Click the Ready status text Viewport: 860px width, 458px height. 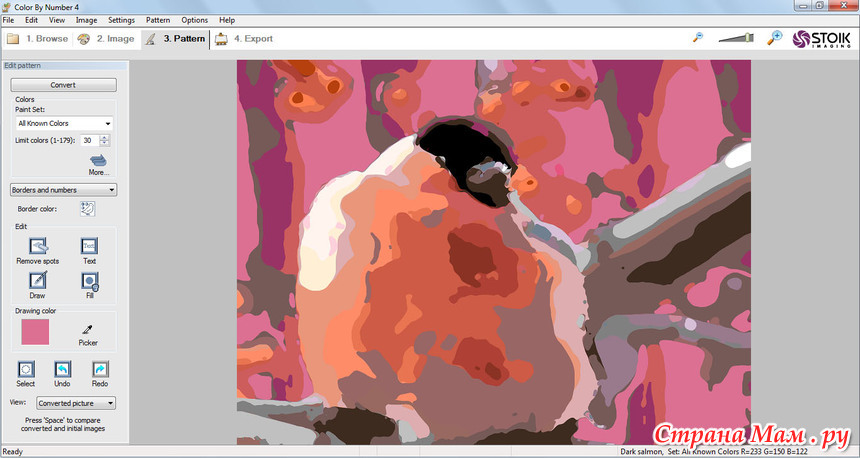(13, 452)
